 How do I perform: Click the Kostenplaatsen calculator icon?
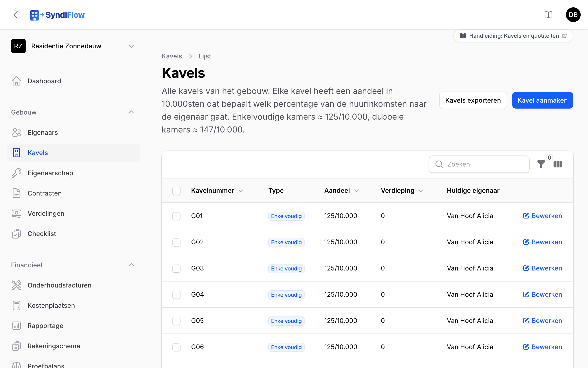[16, 305]
